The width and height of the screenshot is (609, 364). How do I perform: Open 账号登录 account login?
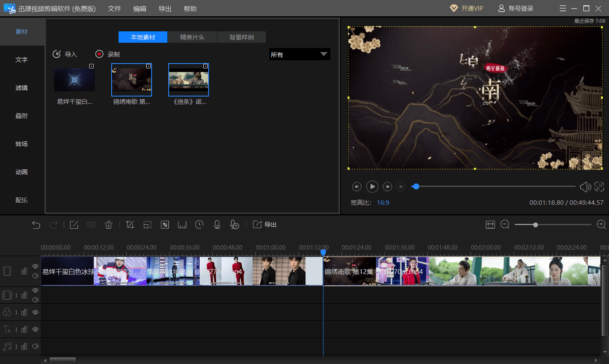(516, 9)
